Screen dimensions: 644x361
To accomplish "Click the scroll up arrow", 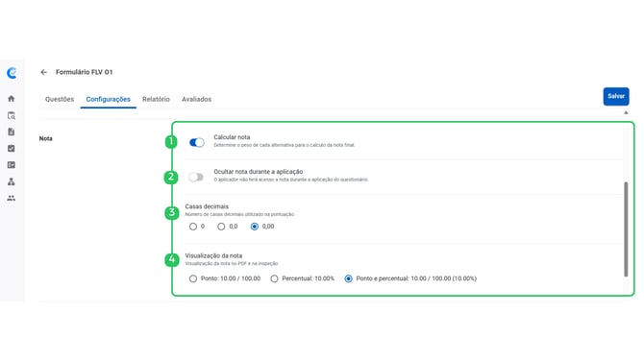I will 626,112.
